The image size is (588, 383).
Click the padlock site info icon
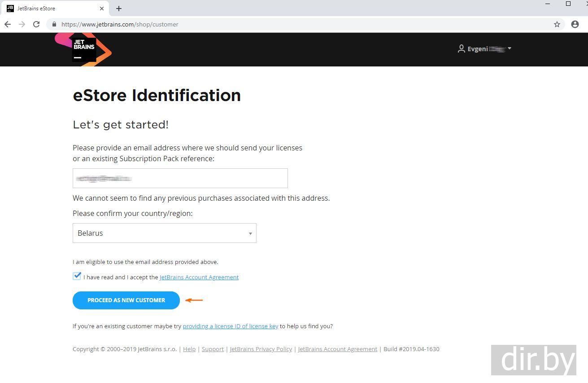[x=54, y=24]
